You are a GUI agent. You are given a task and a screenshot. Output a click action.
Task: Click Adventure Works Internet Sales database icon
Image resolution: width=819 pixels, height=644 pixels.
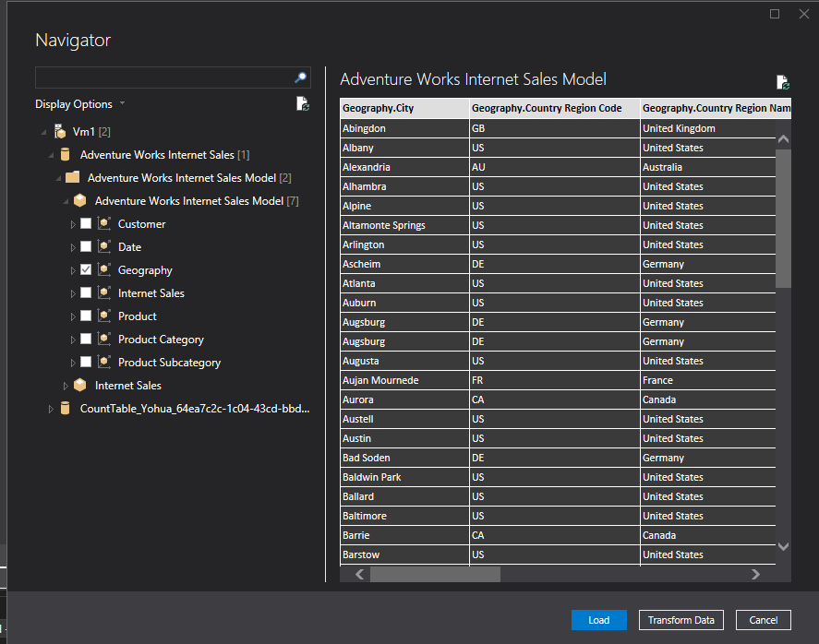66,154
